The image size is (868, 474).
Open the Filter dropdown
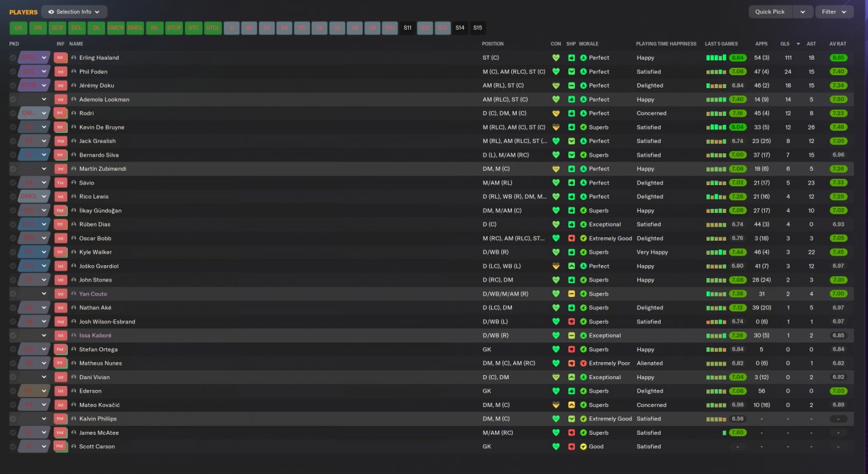834,12
